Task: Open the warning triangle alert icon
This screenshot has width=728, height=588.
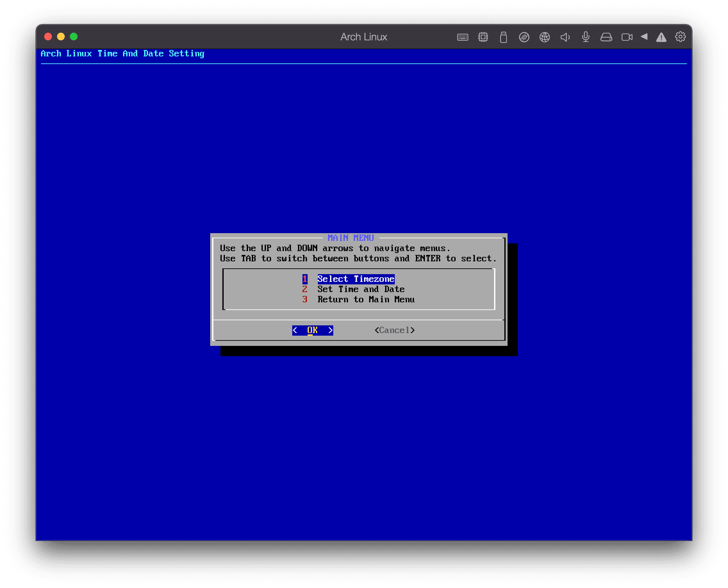Action: 661,37
